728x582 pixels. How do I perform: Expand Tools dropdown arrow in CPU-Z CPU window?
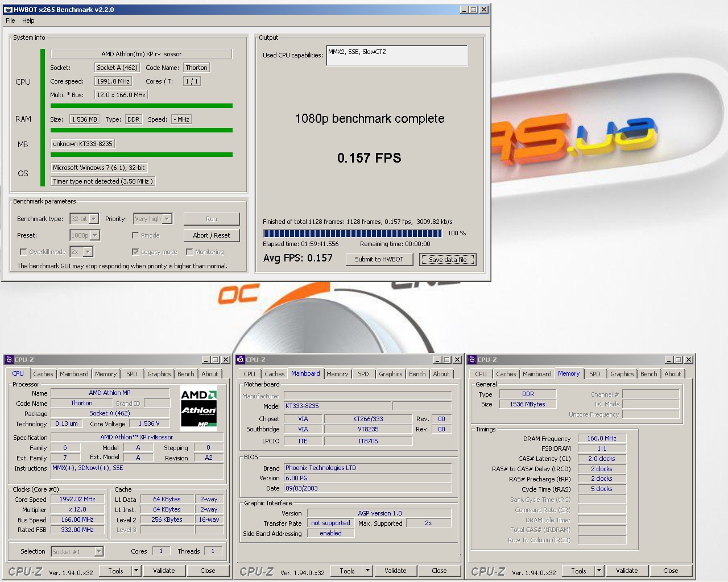pyautogui.click(x=136, y=571)
